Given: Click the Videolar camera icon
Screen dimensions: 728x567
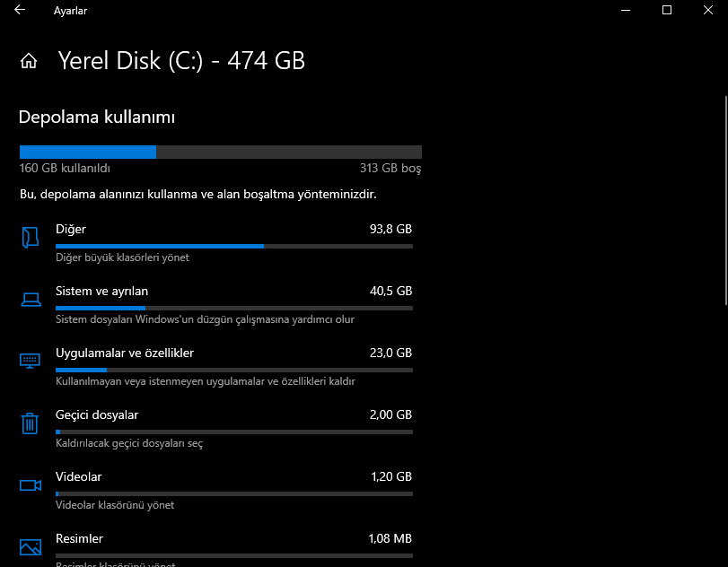Looking at the screenshot, I should pyautogui.click(x=31, y=485).
